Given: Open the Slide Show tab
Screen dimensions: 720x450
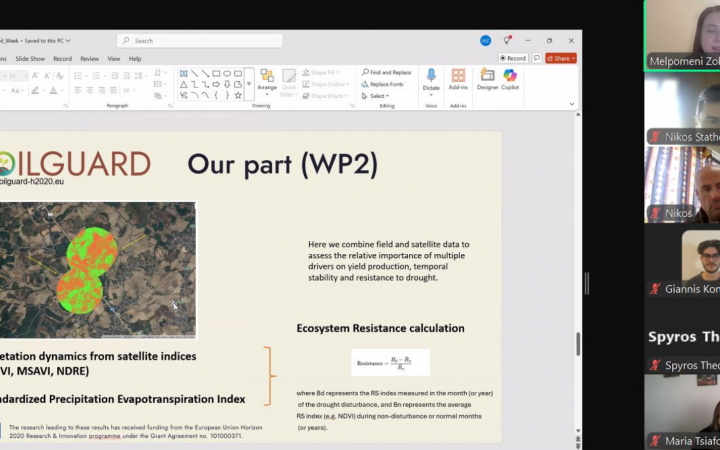Looking at the screenshot, I should 30,59.
